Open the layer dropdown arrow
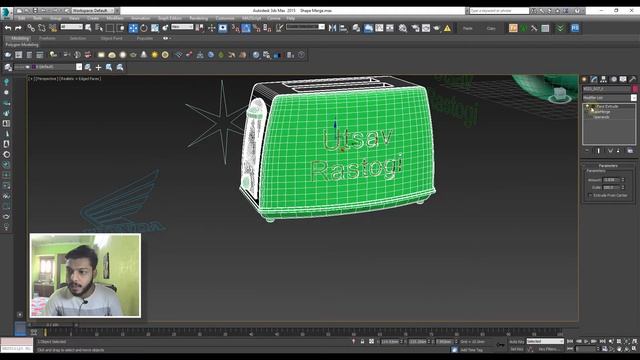Screen dimensions: 640x360 tap(79, 67)
